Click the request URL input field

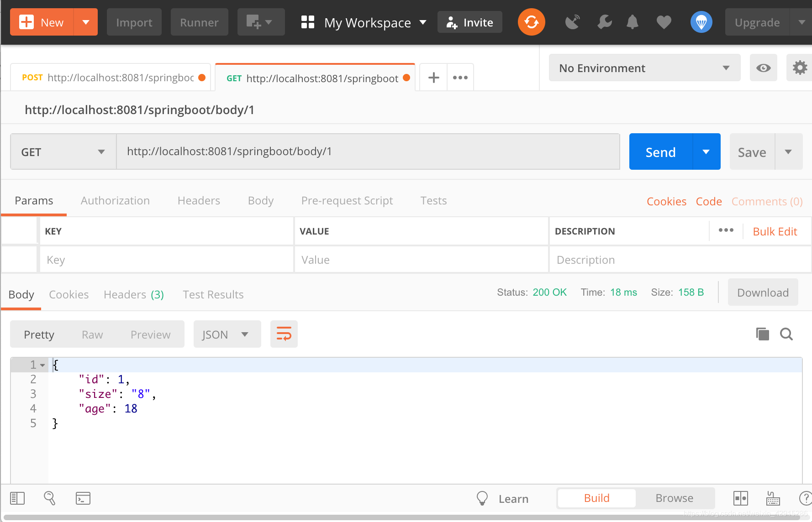368,151
